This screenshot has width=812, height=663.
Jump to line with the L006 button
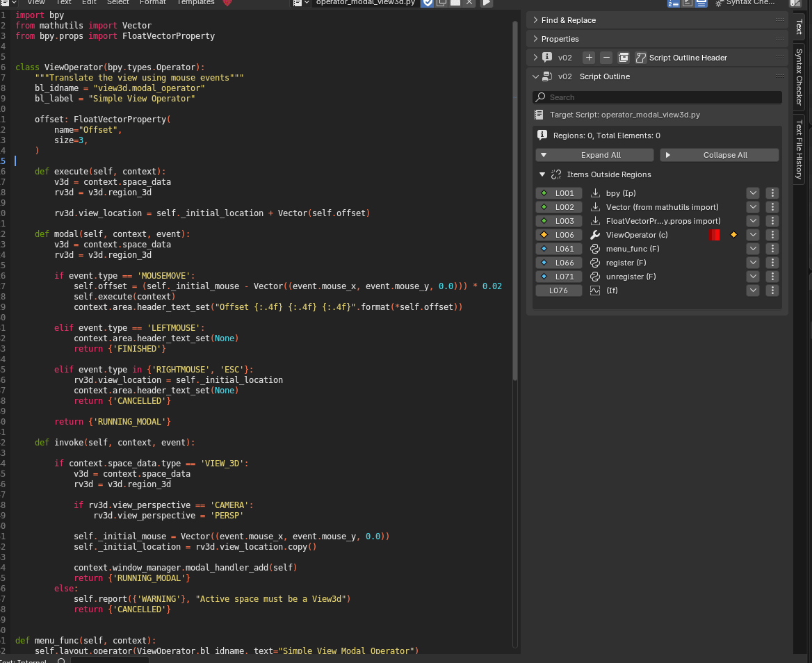(x=559, y=235)
